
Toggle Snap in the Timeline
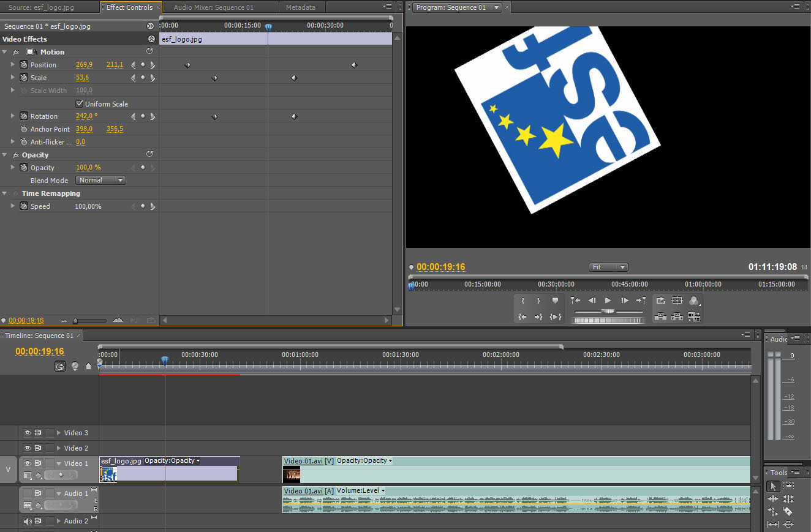coord(60,366)
